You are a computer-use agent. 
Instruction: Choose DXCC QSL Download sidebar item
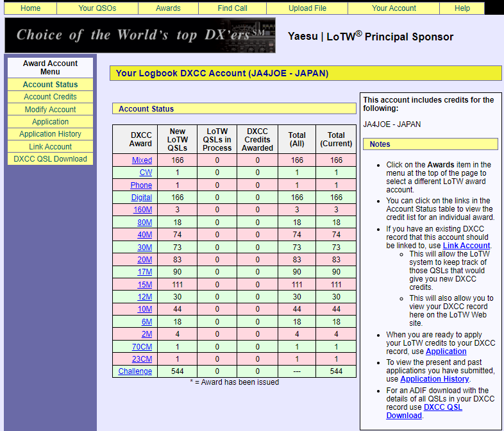(x=50, y=159)
